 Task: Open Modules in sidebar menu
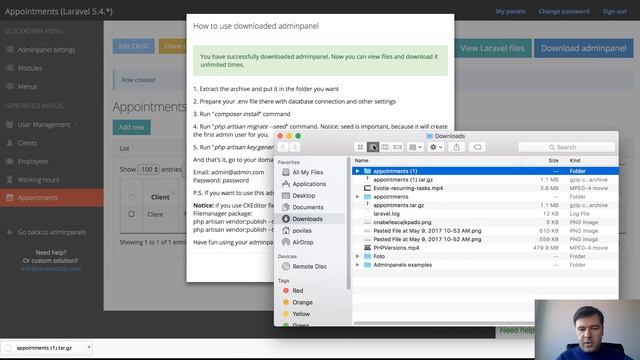[x=30, y=68]
